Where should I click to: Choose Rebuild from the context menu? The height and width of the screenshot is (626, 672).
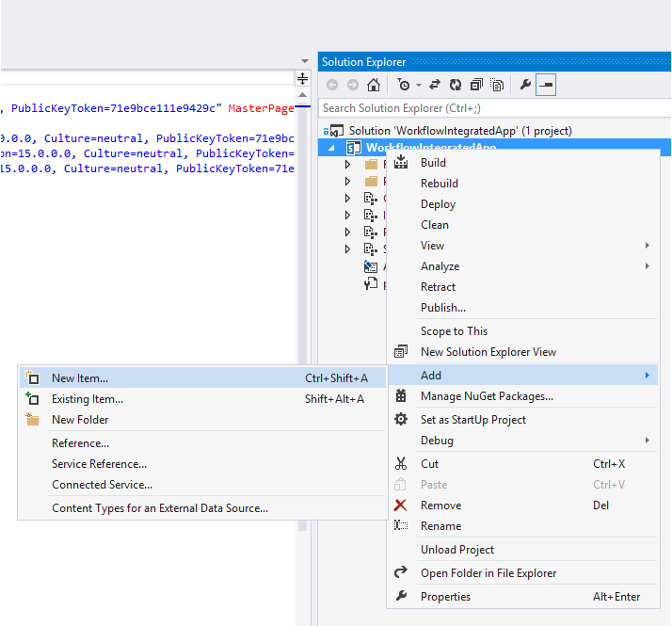pyautogui.click(x=440, y=184)
